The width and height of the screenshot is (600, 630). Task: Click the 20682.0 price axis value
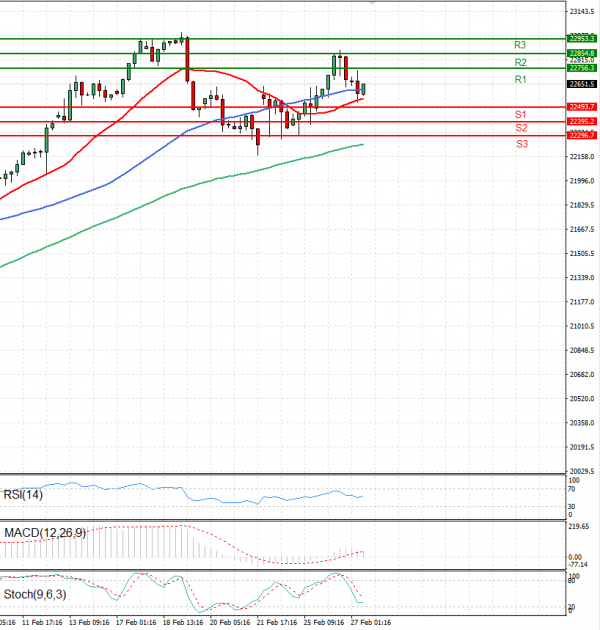(582, 374)
